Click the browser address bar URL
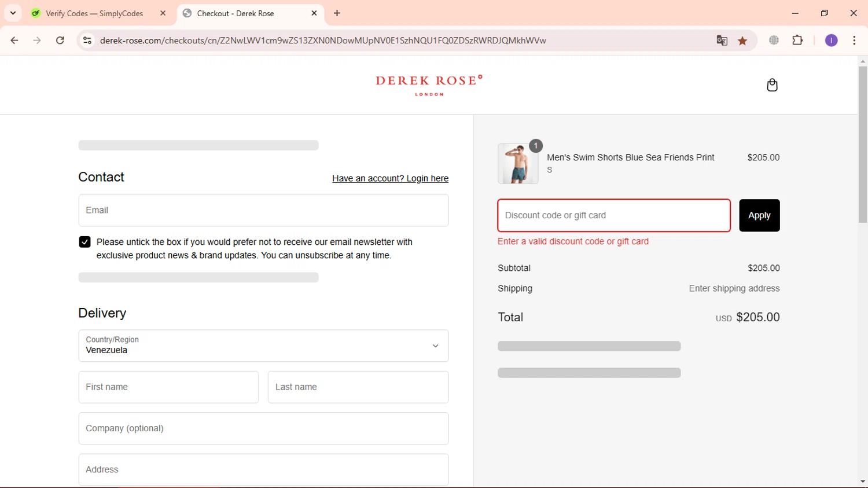This screenshot has height=488, width=868. 323,41
